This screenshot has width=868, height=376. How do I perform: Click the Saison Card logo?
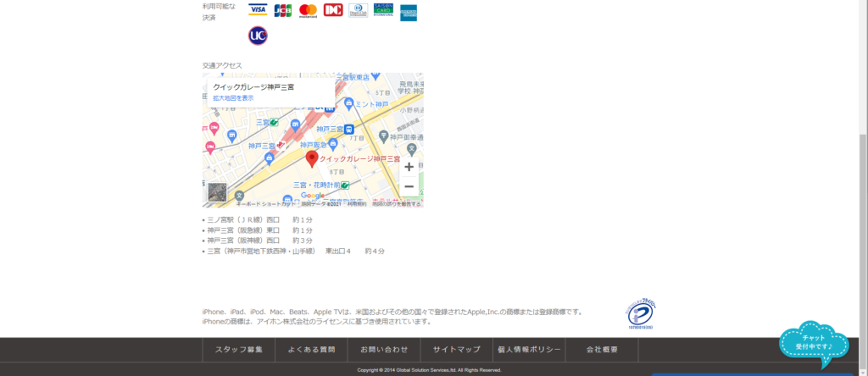point(383,10)
